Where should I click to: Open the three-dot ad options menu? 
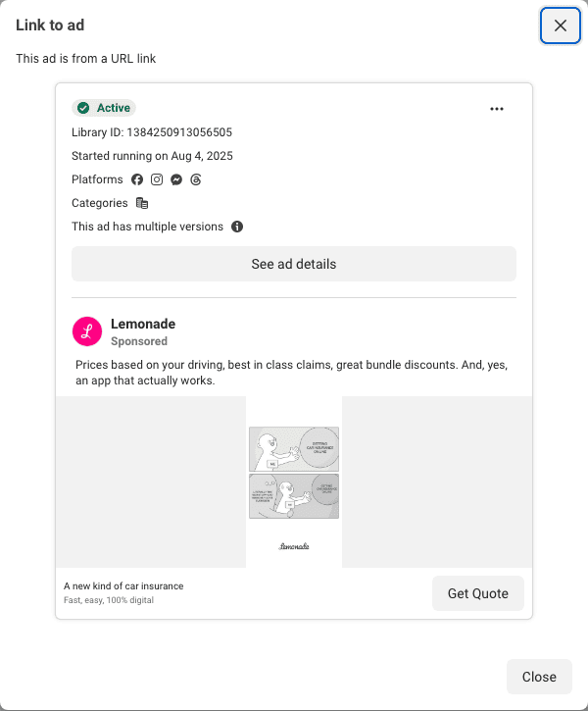click(x=497, y=109)
